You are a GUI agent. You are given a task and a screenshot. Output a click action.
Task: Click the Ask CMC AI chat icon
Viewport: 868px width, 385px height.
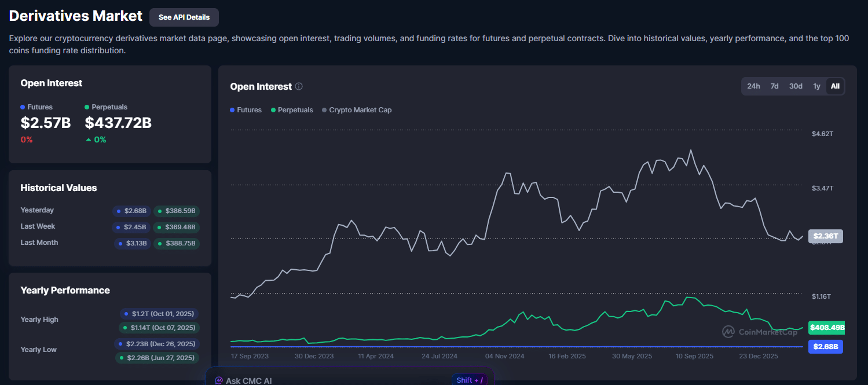pos(219,380)
